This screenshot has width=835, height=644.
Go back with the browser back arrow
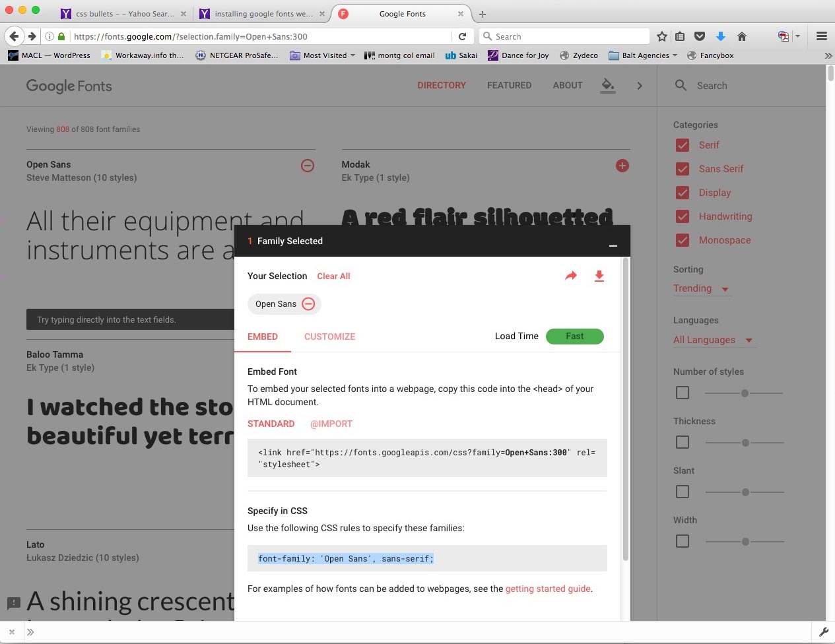[x=14, y=36]
